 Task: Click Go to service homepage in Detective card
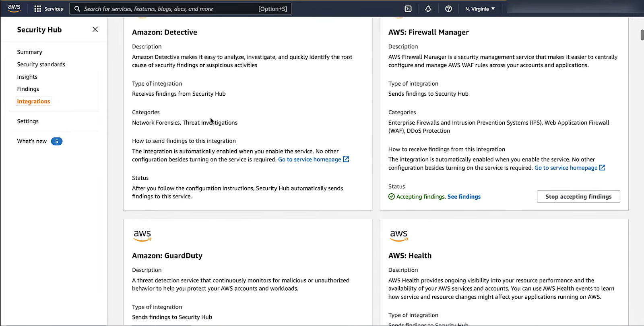pos(310,160)
